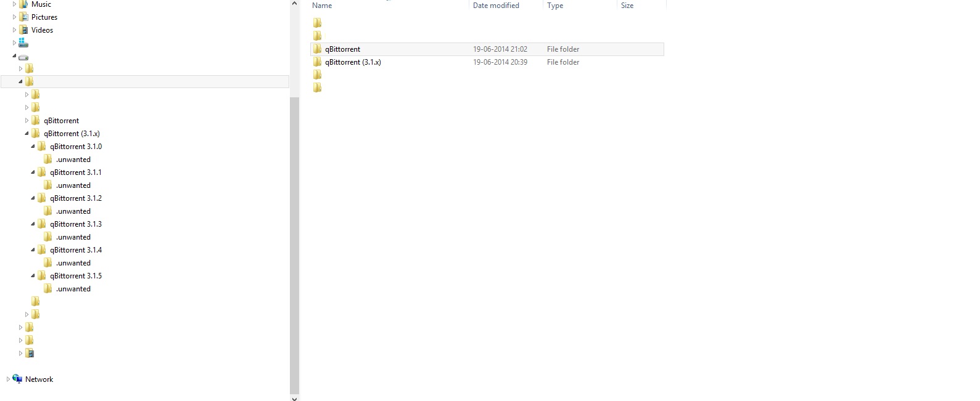
Task: Expand the qBittorrent tree node
Action: click(x=27, y=121)
